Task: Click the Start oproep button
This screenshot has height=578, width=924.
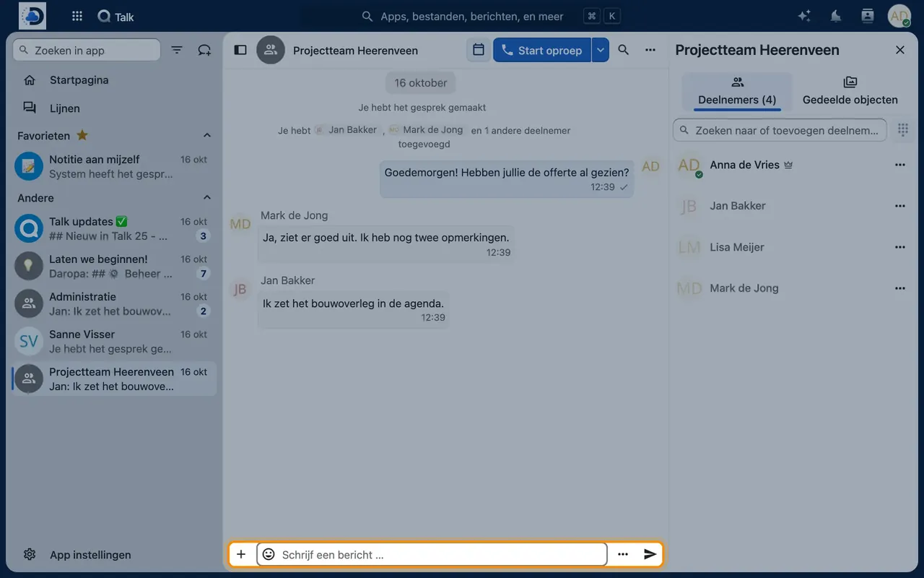Action: click(x=542, y=50)
